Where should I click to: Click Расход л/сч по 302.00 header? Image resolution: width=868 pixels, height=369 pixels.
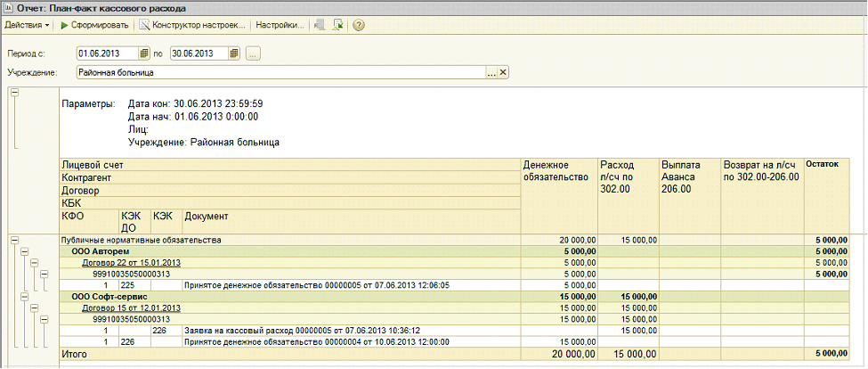[x=629, y=195]
